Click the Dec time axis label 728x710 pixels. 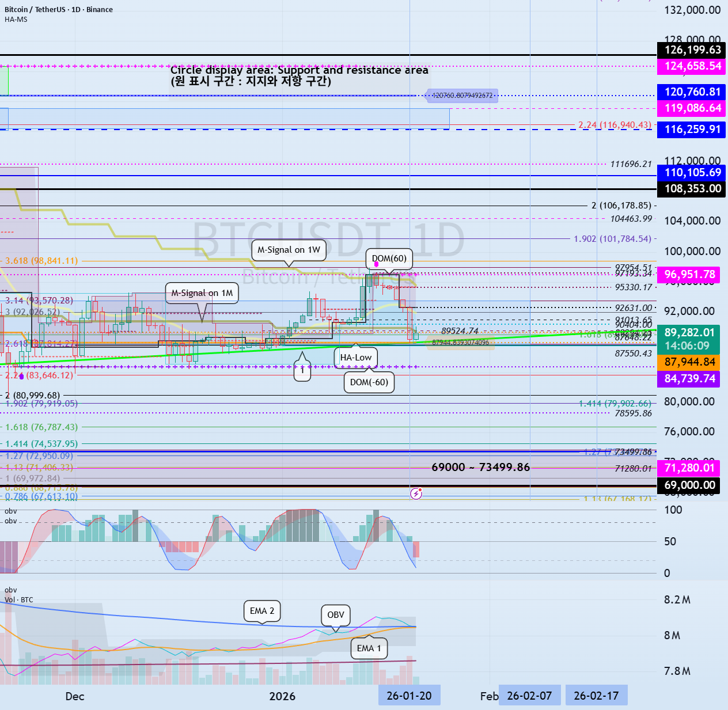(75, 696)
